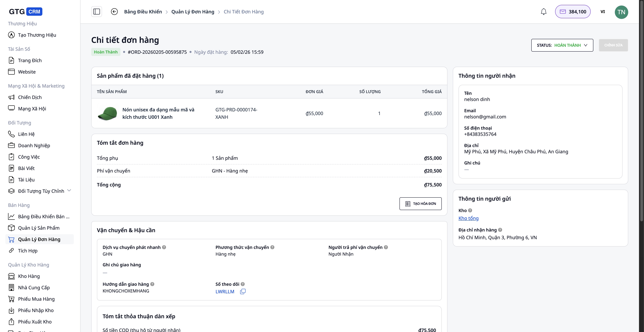644x332 pixels.
Task: Click help icon beside Hướng dẫn giao hàng
Action: pyautogui.click(x=152, y=284)
